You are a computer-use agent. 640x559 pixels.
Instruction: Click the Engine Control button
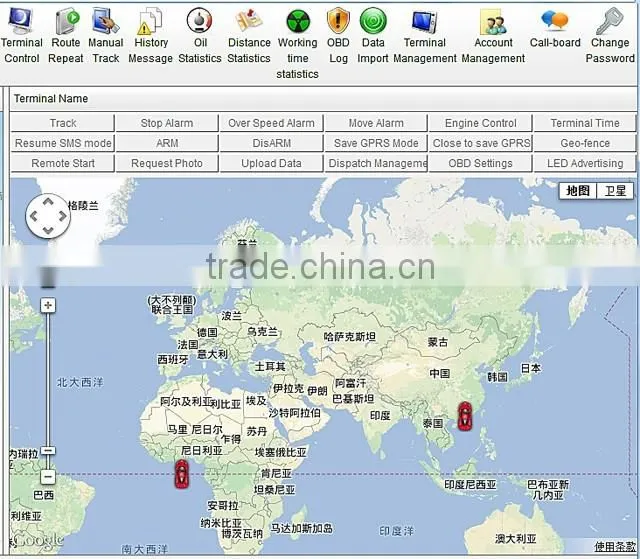tap(480, 123)
